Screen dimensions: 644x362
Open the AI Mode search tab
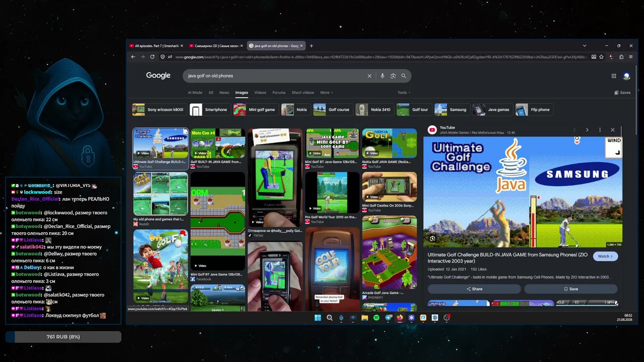[195, 93]
